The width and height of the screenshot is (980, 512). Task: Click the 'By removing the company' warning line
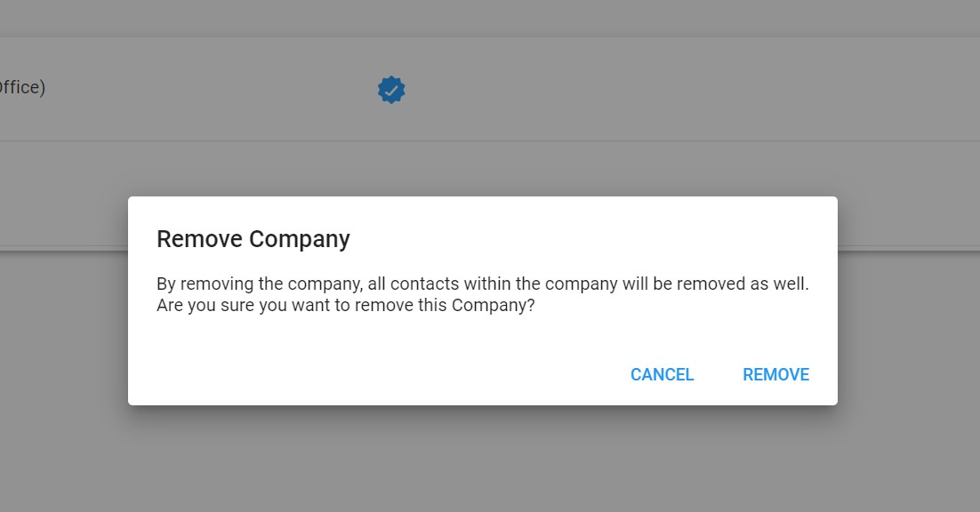483,284
